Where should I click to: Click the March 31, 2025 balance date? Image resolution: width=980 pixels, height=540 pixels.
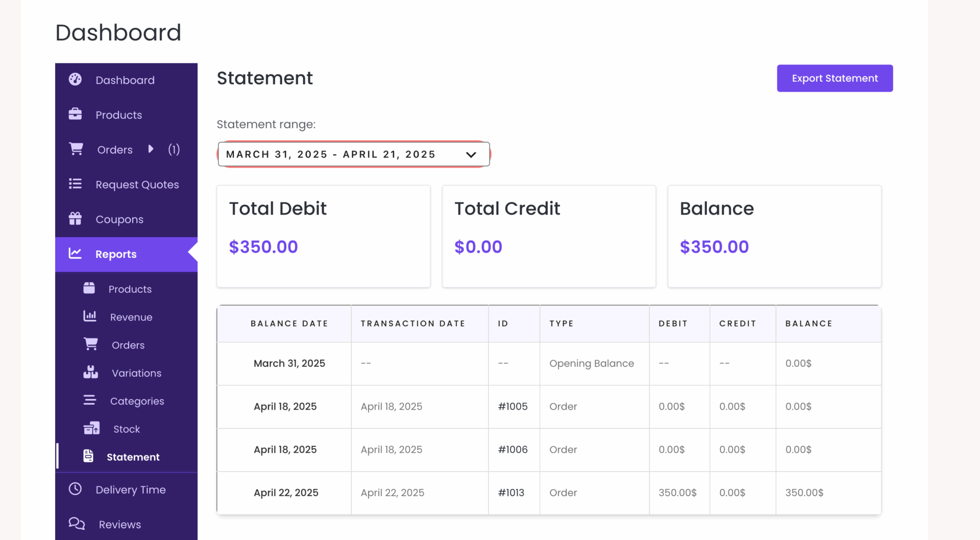[x=289, y=363]
